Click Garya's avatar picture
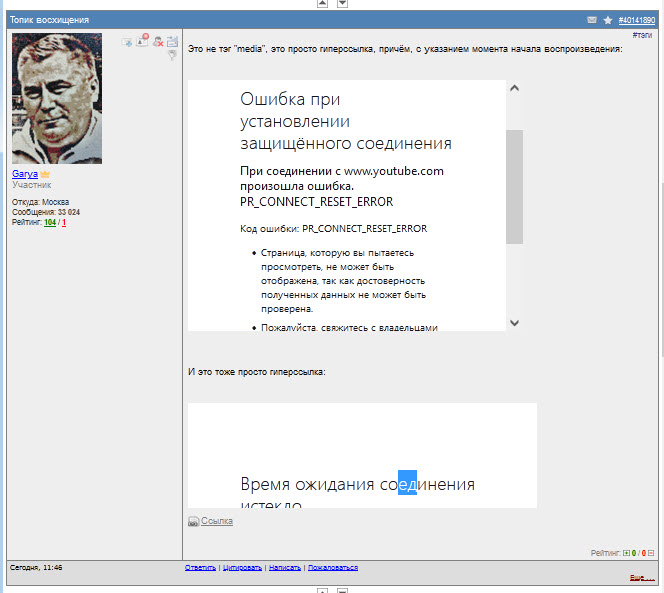Image resolution: width=664 pixels, height=593 pixels. tap(56, 99)
